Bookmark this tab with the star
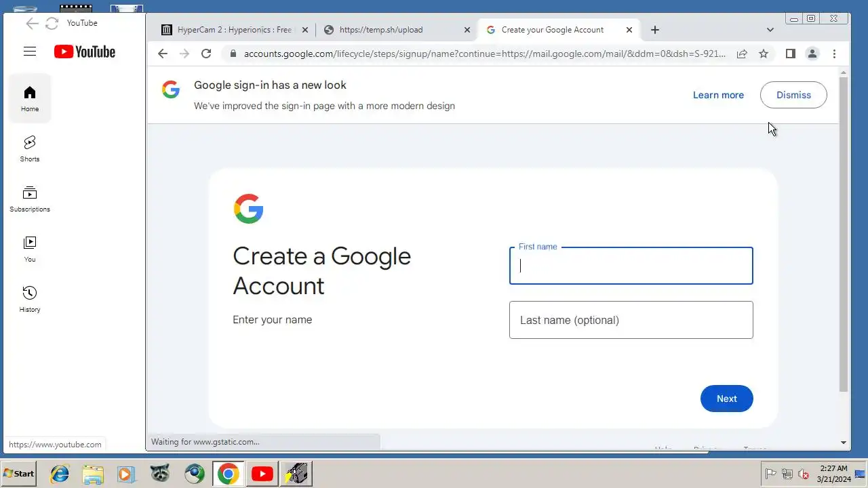 pyautogui.click(x=764, y=54)
